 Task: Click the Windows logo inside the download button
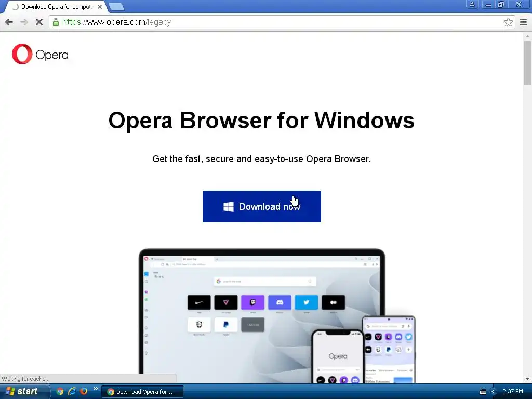(x=229, y=207)
